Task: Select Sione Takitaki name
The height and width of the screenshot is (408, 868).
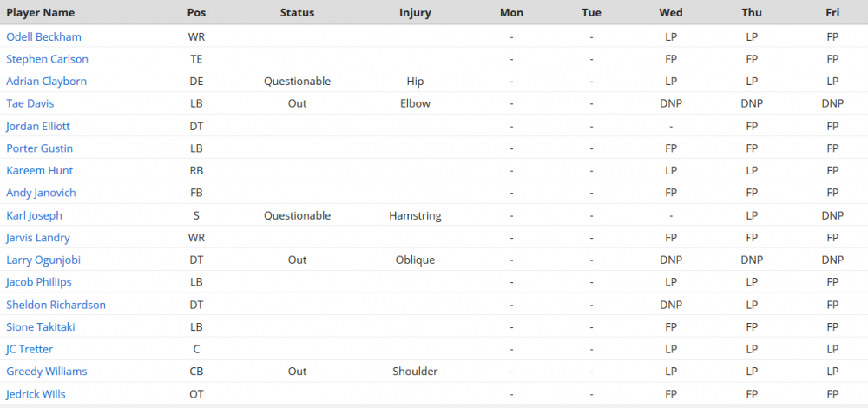Action: [x=41, y=326]
